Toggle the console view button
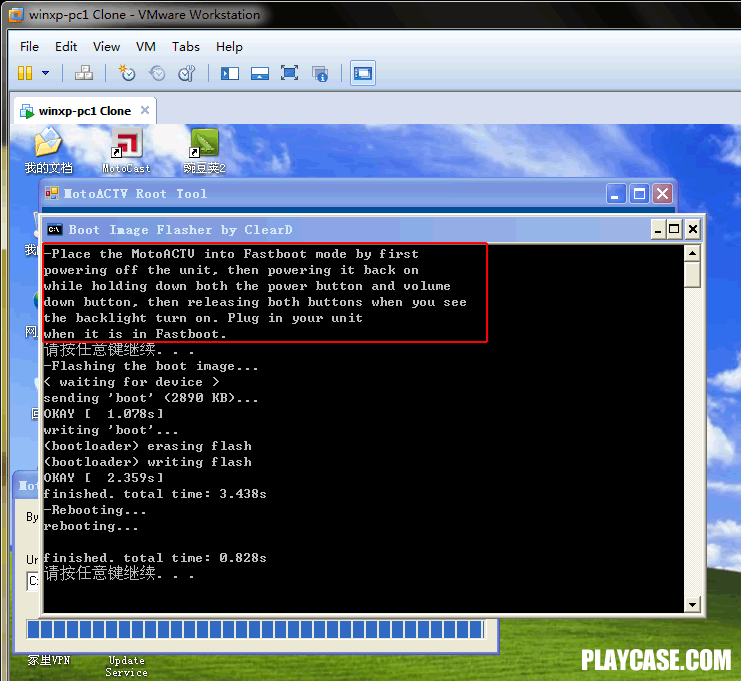The height and width of the screenshot is (681, 741). click(362, 73)
